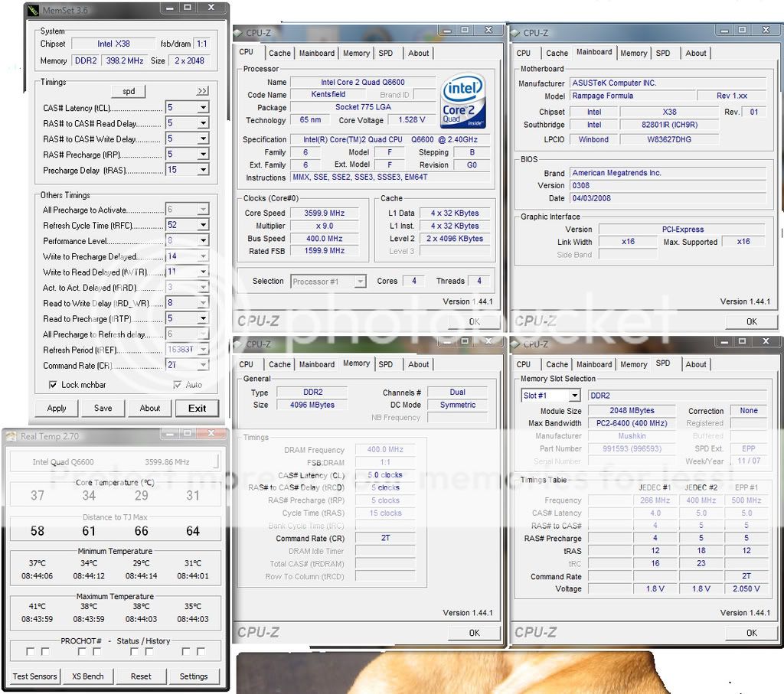The width and height of the screenshot is (784, 694).
Task: Click the Command Rate 2T field in Memory window
Action: coord(386,538)
